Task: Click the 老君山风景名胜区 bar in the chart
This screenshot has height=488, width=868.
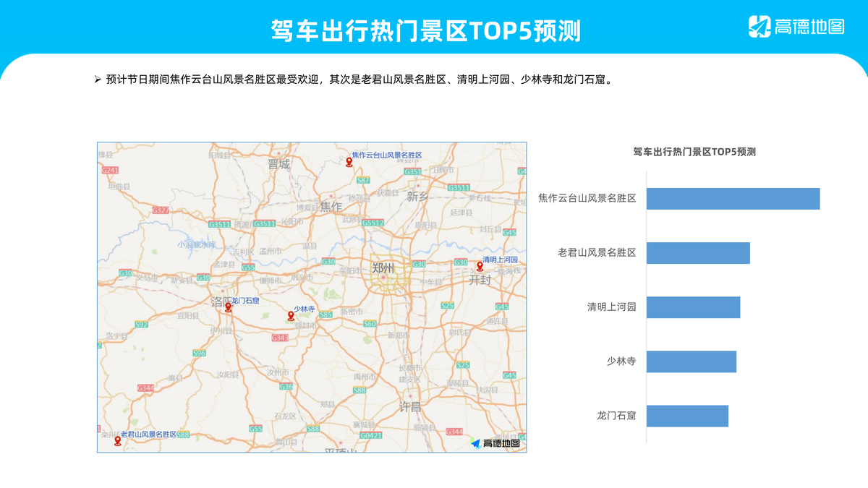Action: 698,253
